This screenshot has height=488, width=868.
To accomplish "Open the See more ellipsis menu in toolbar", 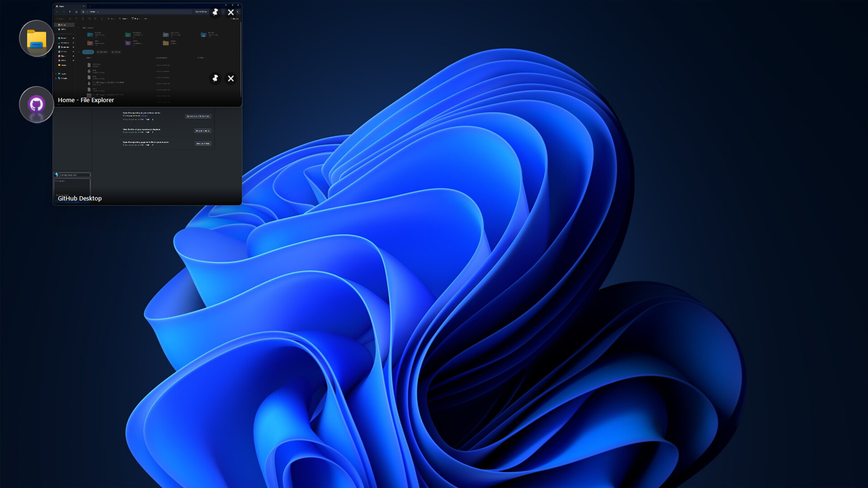I will pos(145,19).
